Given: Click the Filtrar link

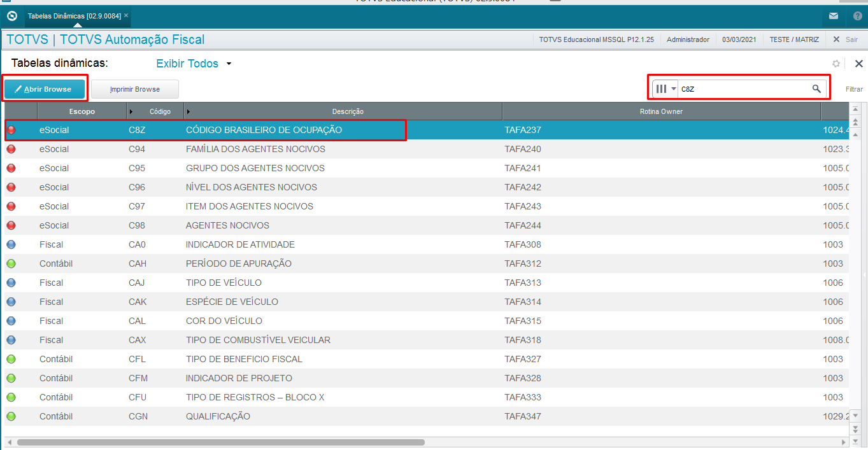Looking at the screenshot, I should [x=854, y=89].
